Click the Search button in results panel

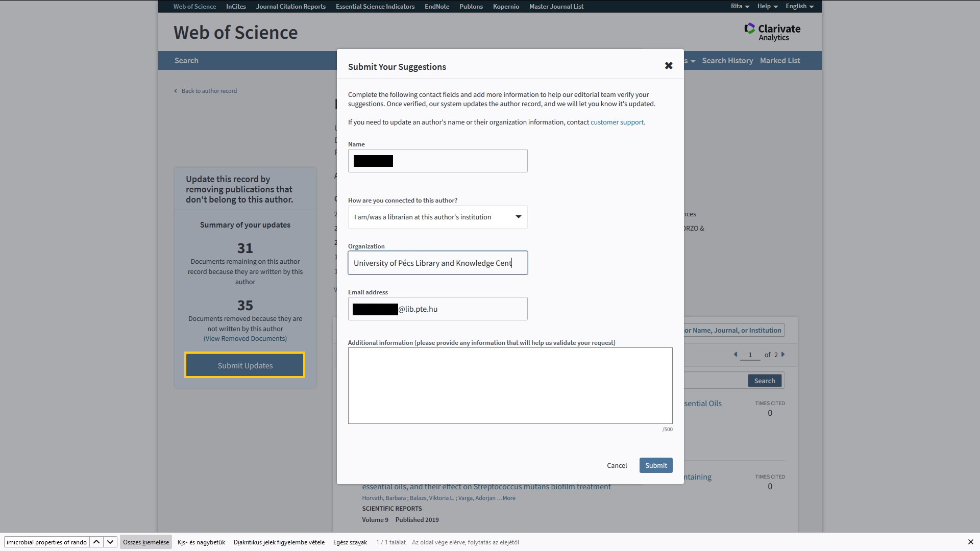(765, 381)
